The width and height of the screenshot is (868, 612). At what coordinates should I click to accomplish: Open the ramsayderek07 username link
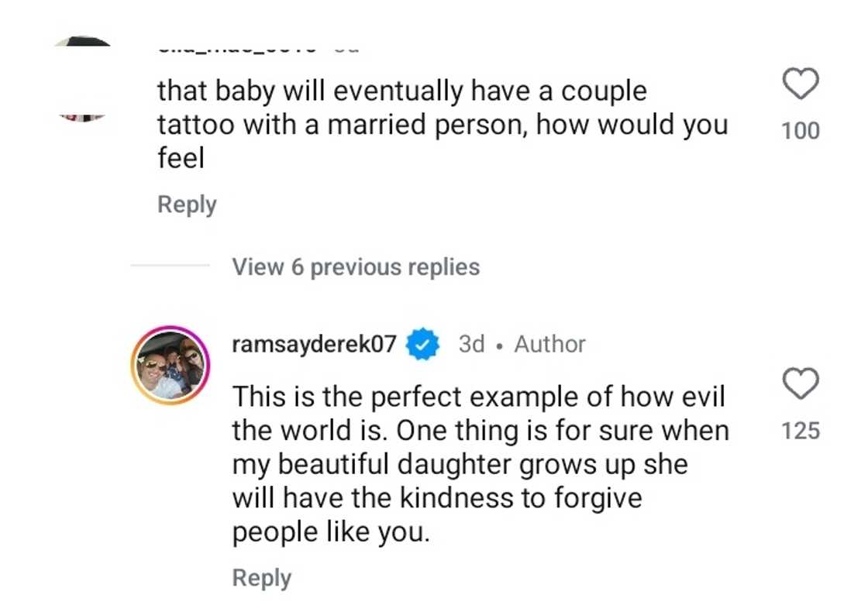[x=314, y=344]
